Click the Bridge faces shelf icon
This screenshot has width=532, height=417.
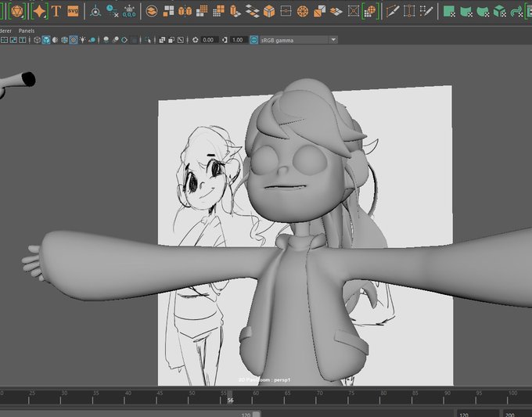(252, 11)
